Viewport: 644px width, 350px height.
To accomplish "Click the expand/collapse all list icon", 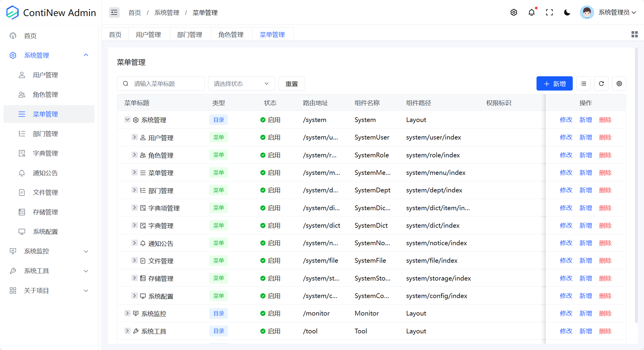I will coord(583,84).
